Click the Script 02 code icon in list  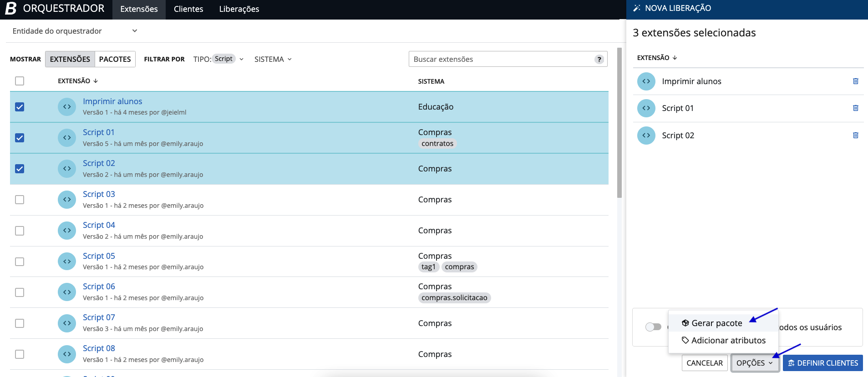tap(67, 169)
